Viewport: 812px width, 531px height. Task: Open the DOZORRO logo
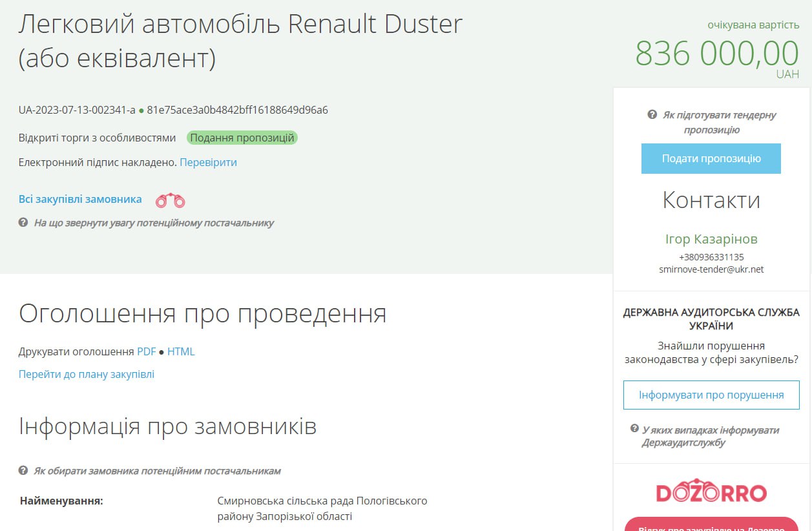point(711,492)
